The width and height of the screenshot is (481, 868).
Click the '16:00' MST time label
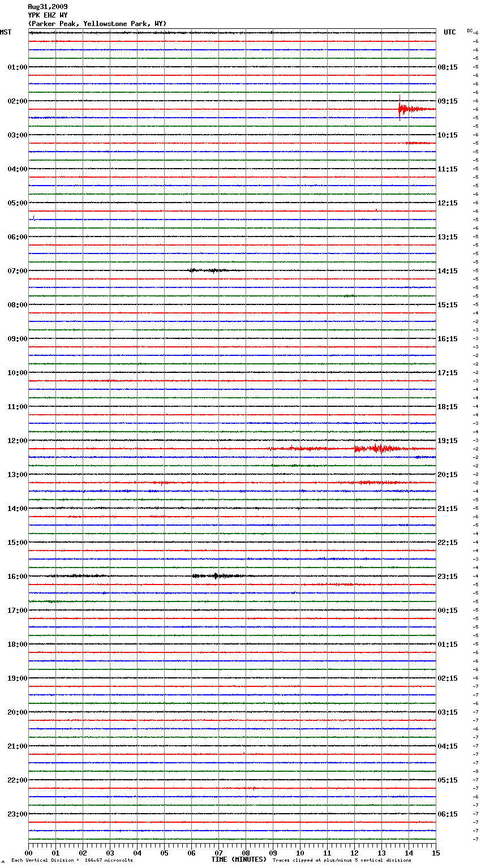point(18,577)
